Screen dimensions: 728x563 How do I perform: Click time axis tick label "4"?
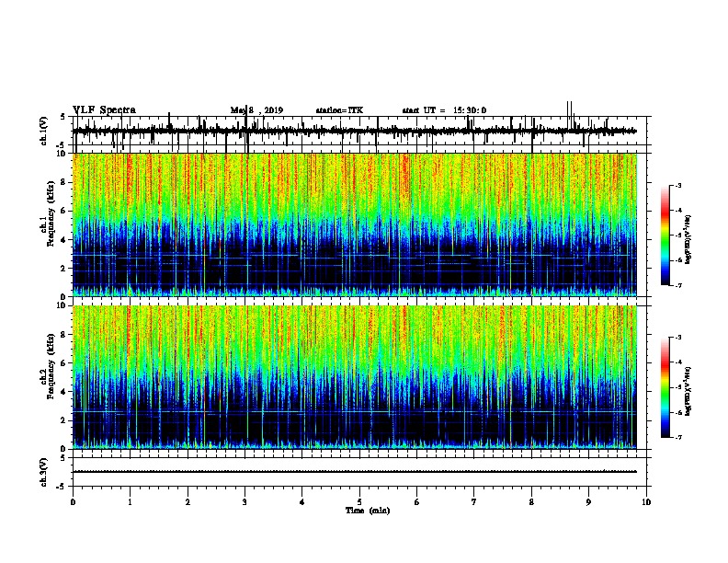(x=302, y=502)
